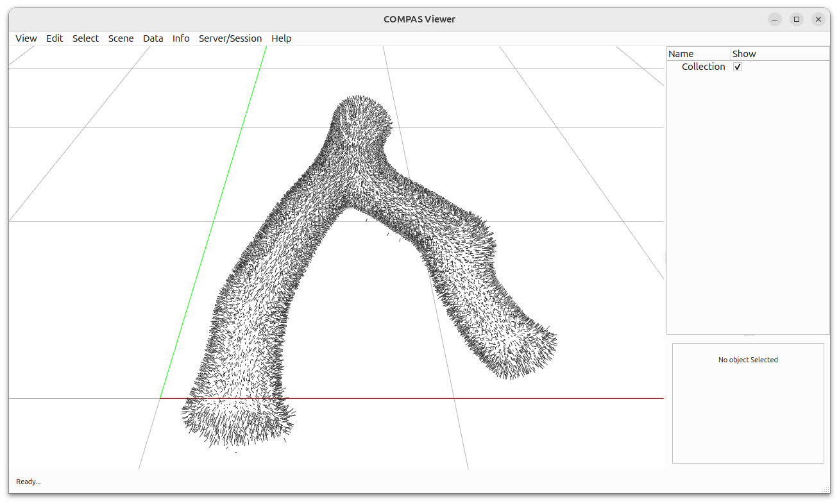Open the Edit menu
The image size is (839, 504).
[x=55, y=38]
